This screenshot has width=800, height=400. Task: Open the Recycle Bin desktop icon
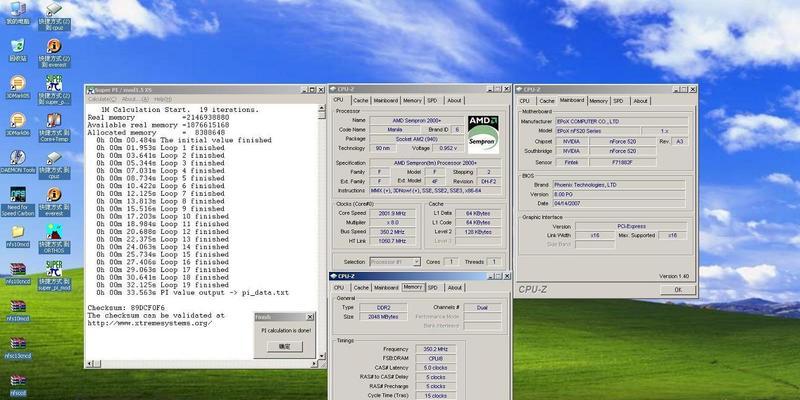coord(18,50)
